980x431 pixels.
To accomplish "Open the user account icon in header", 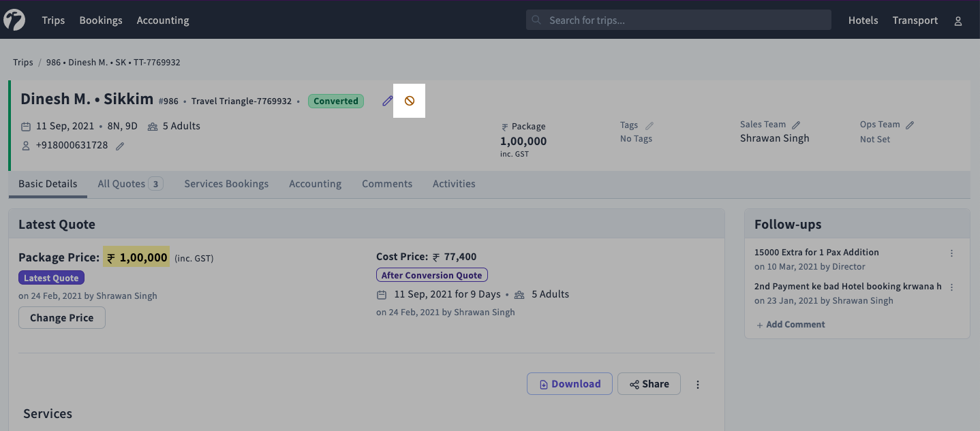I will [958, 21].
